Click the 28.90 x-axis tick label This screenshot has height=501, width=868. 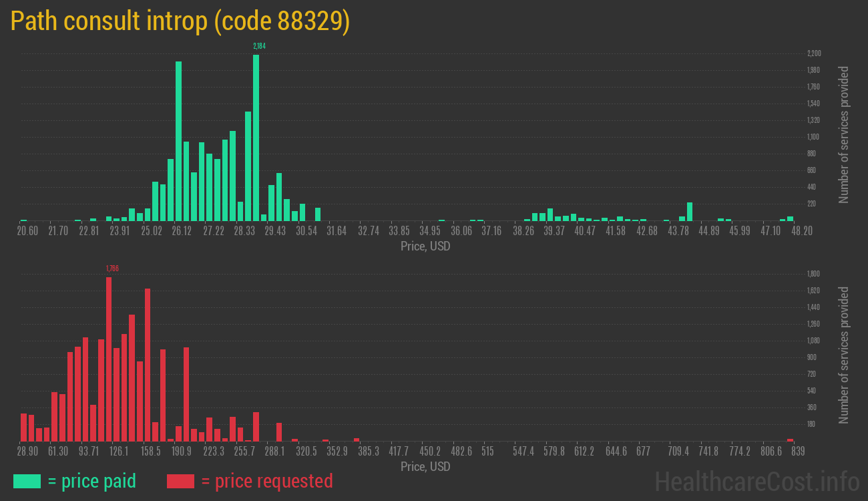coord(27,452)
